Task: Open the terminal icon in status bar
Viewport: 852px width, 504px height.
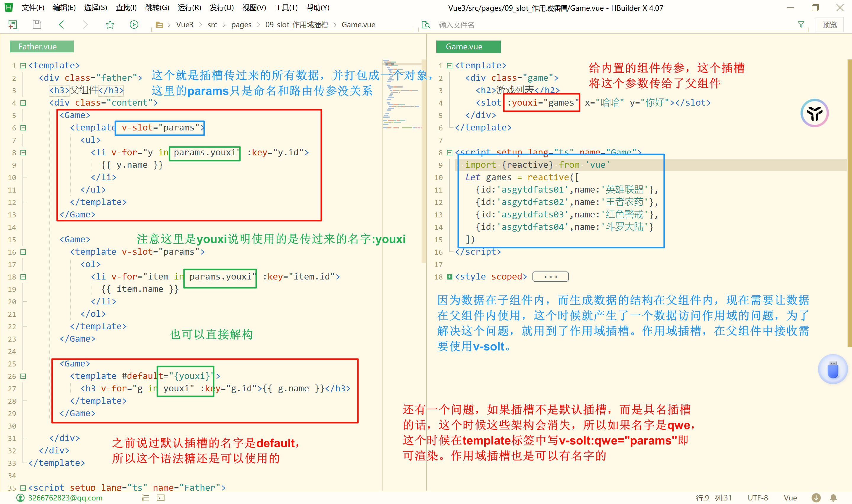Action: [161, 498]
